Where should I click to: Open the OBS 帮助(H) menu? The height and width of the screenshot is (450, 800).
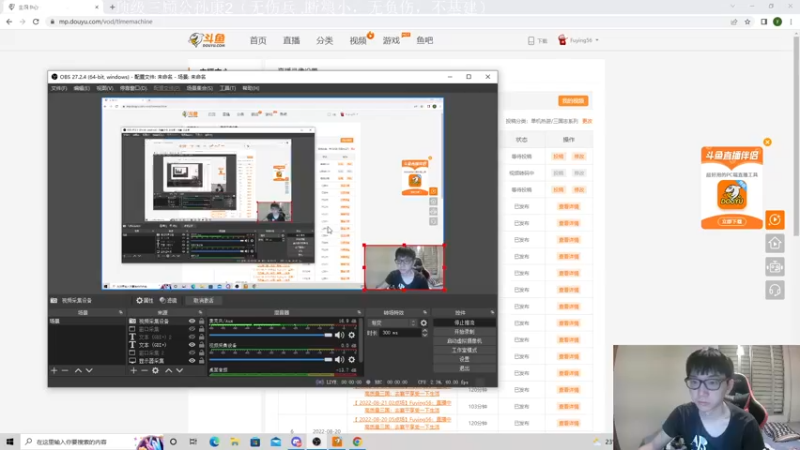(x=251, y=88)
